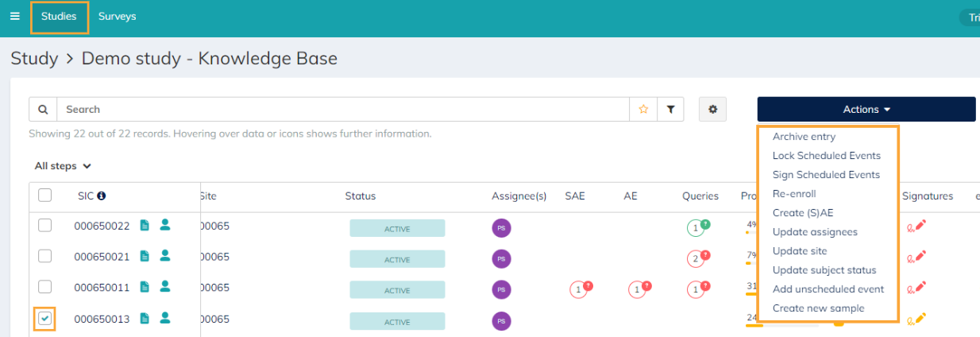The height and width of the screenshot is (337, 980).
Task: Open document icon for subject 000650022
Action: pos(145,226)
